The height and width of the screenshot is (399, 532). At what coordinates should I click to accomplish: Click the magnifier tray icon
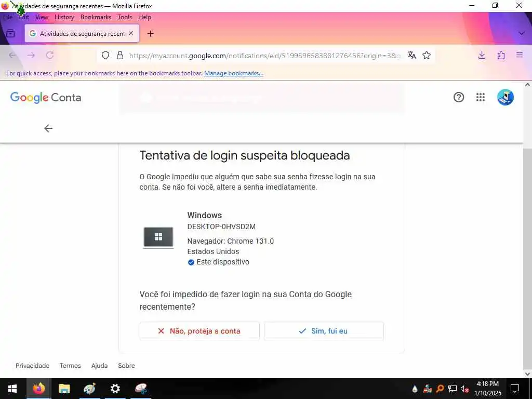440,389
